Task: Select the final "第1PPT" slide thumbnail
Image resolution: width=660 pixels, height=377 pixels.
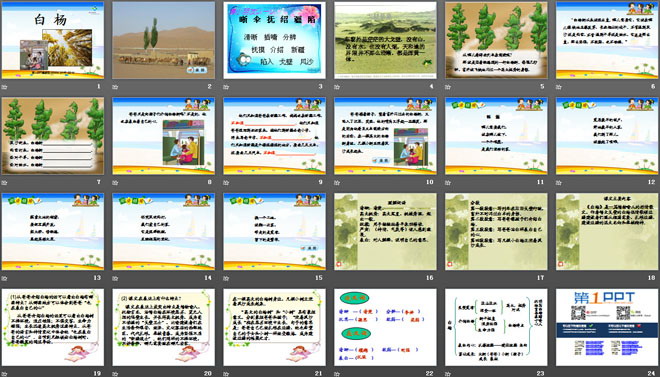Action: pyautogui.click(x=607, y=327)
